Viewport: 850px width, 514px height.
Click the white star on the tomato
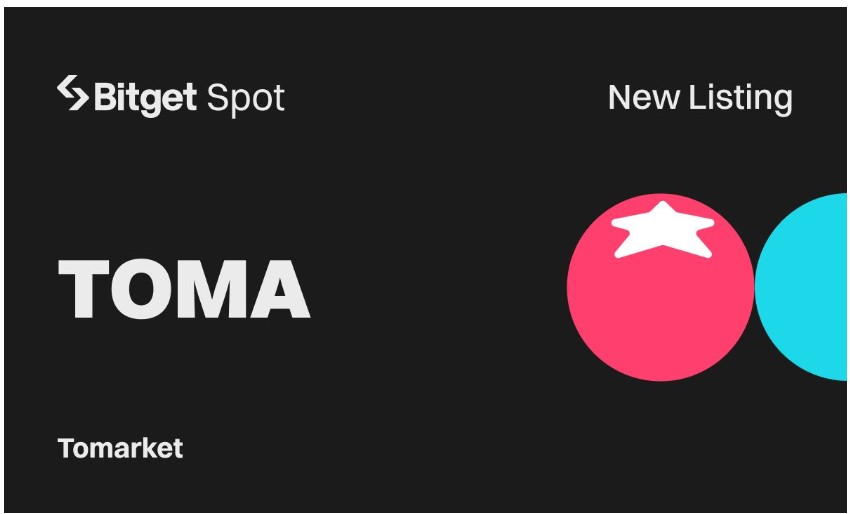[x=662, y=230]
